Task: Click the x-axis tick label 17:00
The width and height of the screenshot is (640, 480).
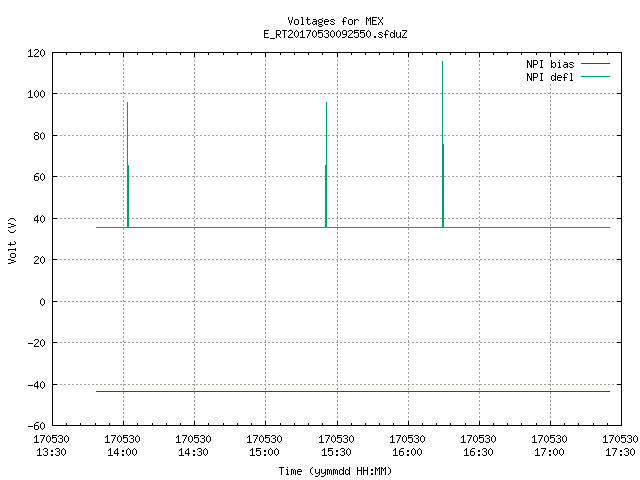Action: pyautogui.click(x=549, y=452)
